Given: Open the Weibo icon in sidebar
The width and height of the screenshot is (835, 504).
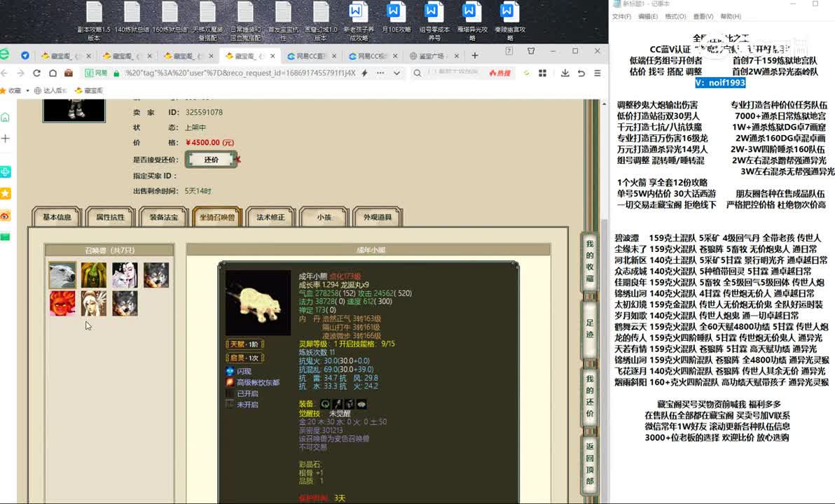Looking at the screenshot, I should pos(6,215).
